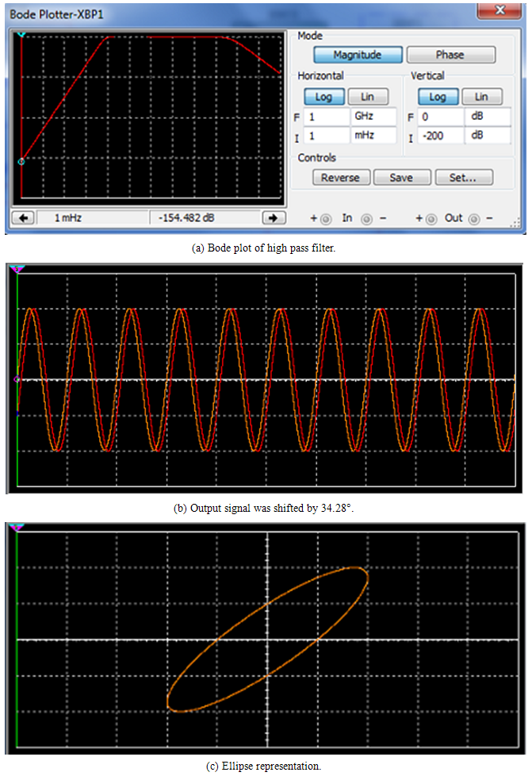Click the Vertical initial value -200 field
Screen dimensions: 532x776
[x=441, y=135]
